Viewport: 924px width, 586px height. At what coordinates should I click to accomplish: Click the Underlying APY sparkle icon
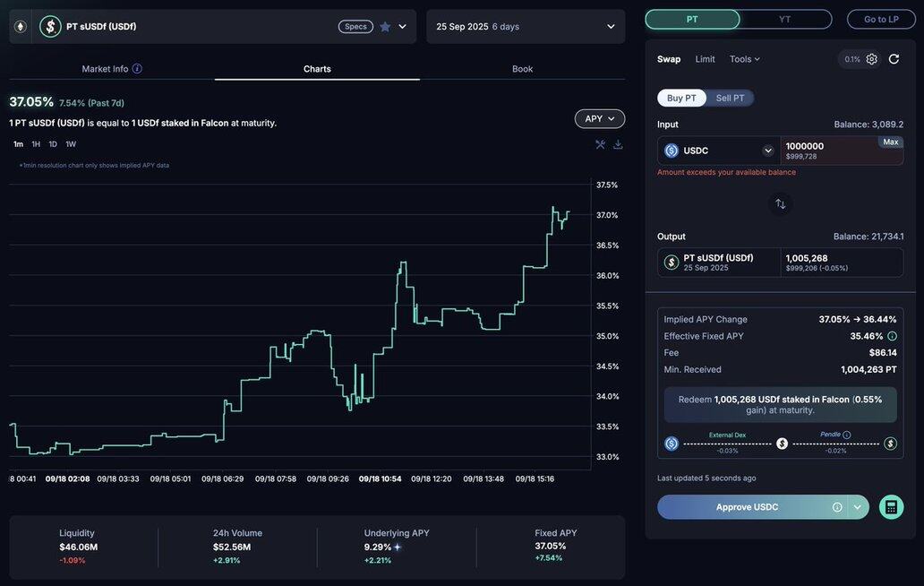pyautogui.click(x=398, y=547)
